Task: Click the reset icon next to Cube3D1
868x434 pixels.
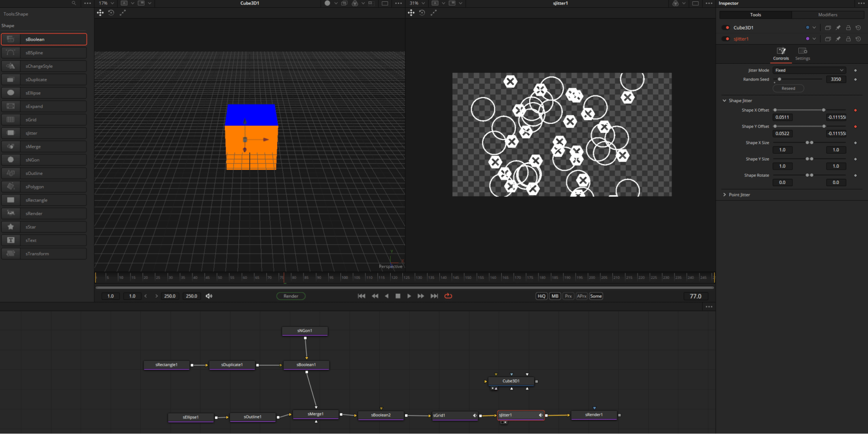Action: [859, 28]
